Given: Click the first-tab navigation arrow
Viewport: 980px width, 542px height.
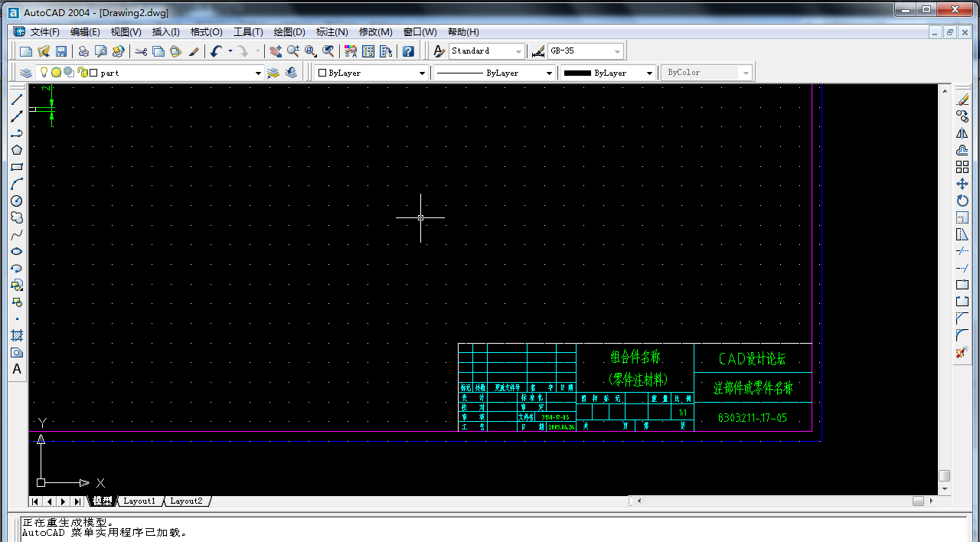Looking at the screenshot, I should [x=35, y=501].
